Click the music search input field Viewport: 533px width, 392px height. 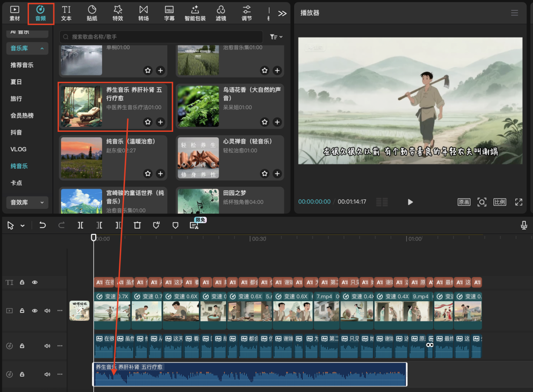(x=163, y=37)
